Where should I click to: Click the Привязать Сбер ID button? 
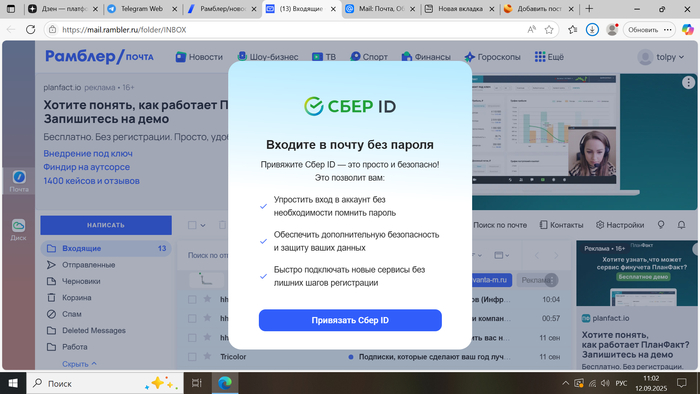point(350,320)
